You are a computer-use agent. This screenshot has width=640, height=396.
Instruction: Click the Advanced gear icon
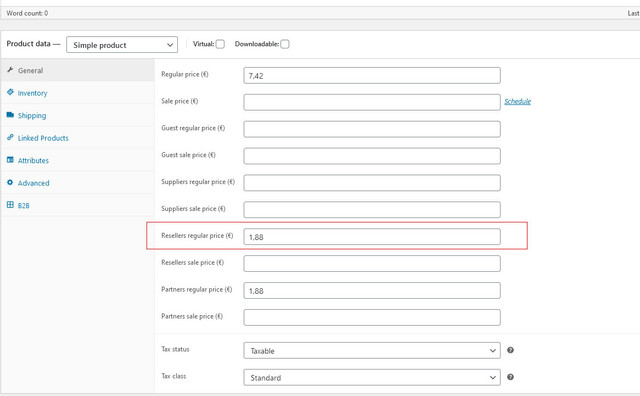(x=10, y=182)
